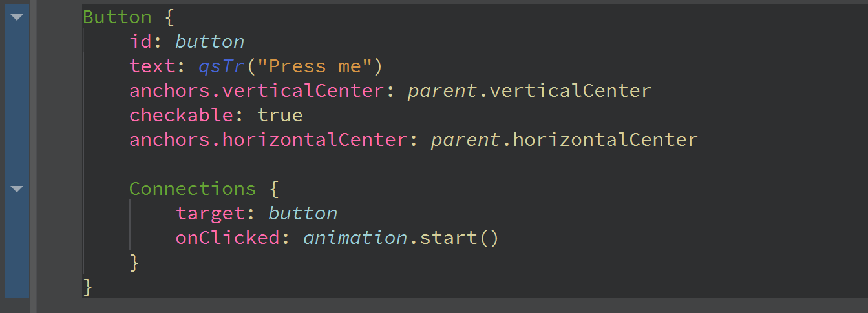This screenshot has width=868, height=313.
Task: Click the closing brace of Connections
Action: pyautogui.click(x=134, y=263)
